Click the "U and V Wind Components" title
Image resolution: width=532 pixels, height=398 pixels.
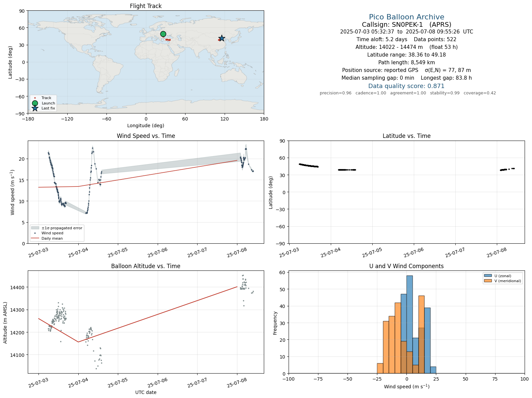pos(406,266)
